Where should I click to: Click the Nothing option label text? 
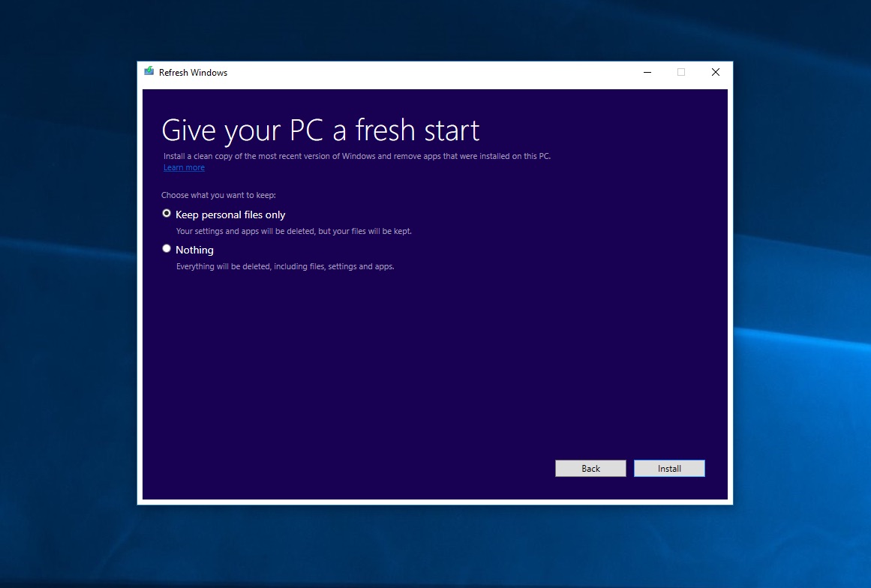[x=194, y=250]
